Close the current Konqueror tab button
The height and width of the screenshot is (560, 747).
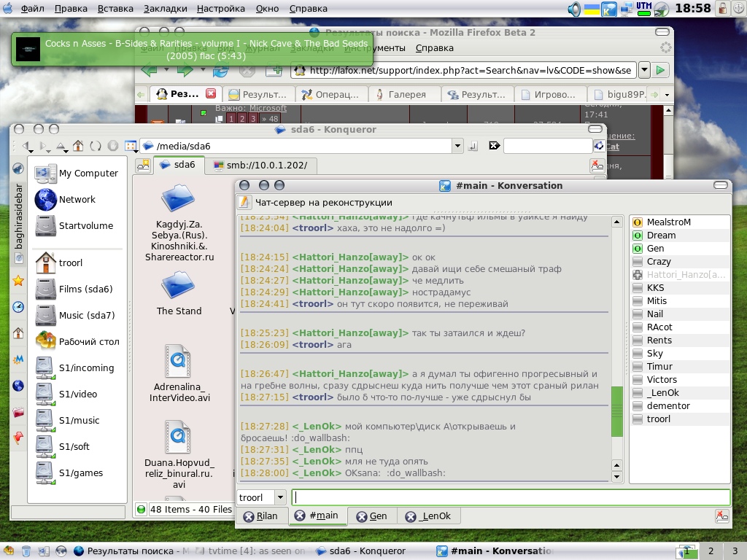[597, 166]
